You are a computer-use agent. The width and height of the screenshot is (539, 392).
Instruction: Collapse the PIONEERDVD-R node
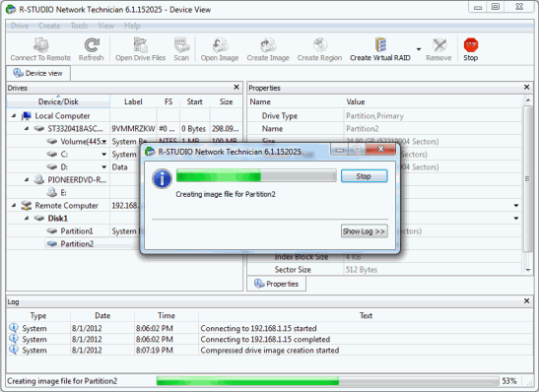click(x=27, y=179)
